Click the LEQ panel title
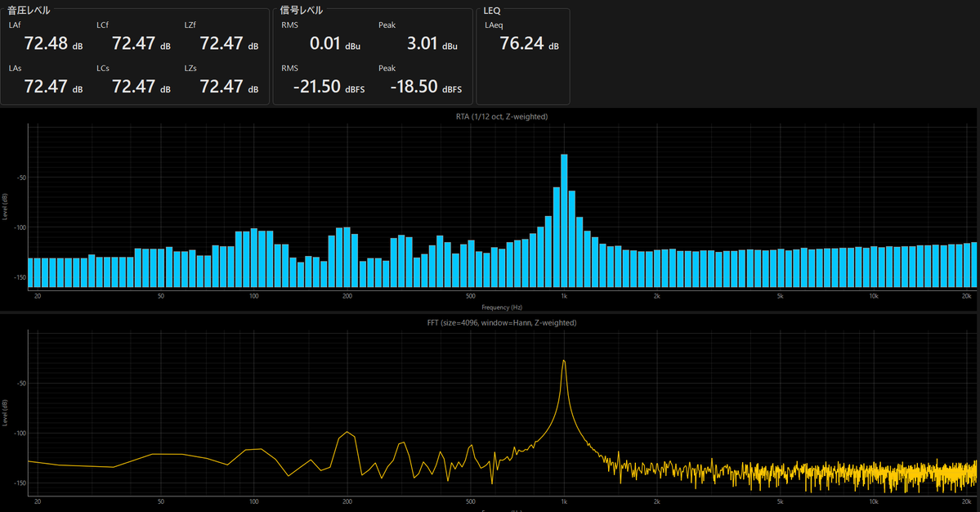Viewport: 980px width, 512px height. tap(492, 11)
